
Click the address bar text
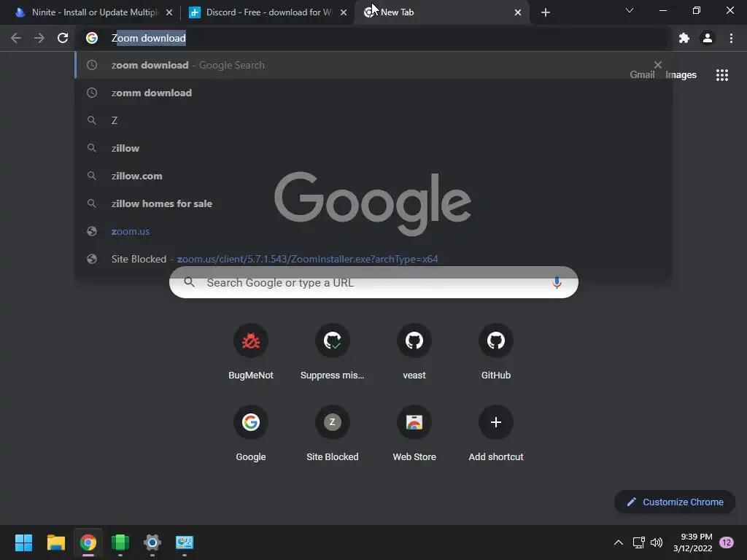point(149,38)
